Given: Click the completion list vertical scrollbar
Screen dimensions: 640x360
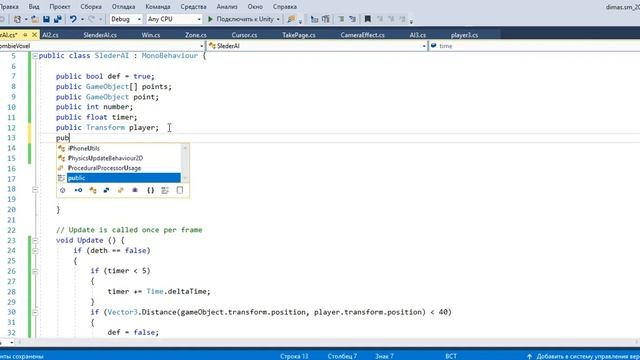Looking at the screenshot, I should [x=185, y=163].
